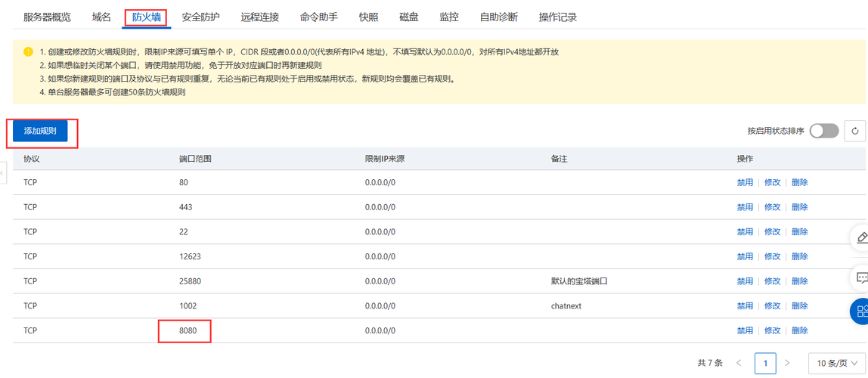868x378 pixels.
Task: Go to previous page arrow in pagination
Action: coord(739,364)
